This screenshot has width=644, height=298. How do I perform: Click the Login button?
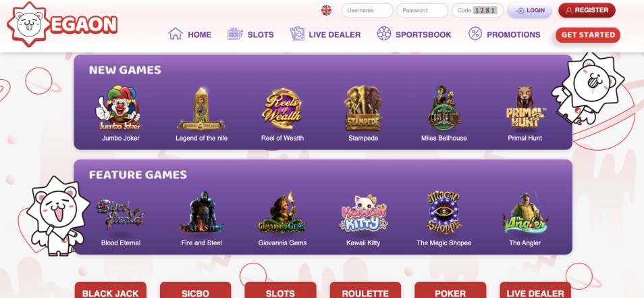pos(530,11)
